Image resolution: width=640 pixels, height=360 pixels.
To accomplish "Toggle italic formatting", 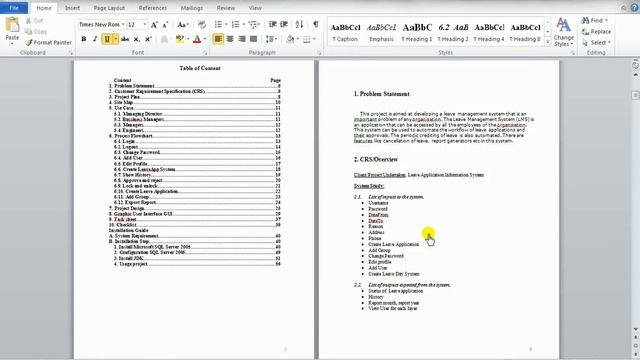I will 95,39.
